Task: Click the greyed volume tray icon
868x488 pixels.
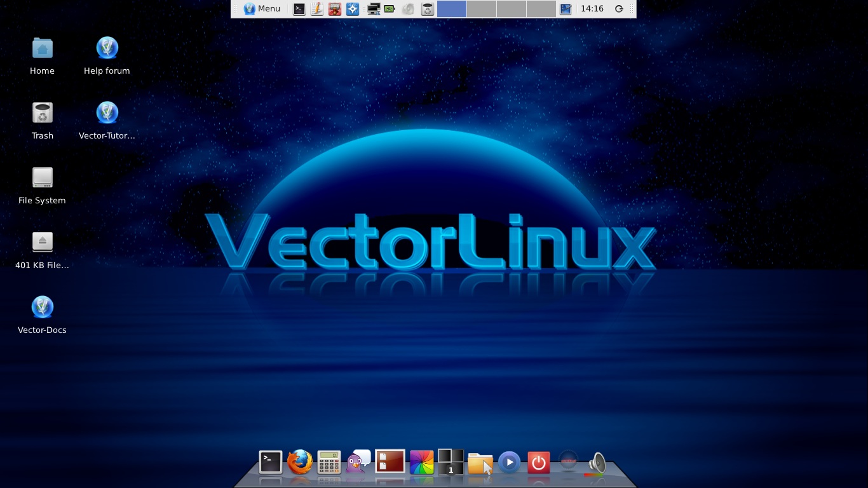Action: tap(408, 9)
